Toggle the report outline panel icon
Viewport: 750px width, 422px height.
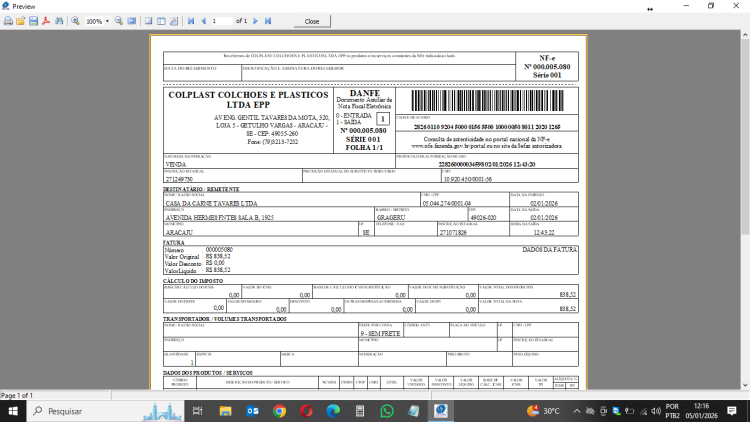click(149, 21)
